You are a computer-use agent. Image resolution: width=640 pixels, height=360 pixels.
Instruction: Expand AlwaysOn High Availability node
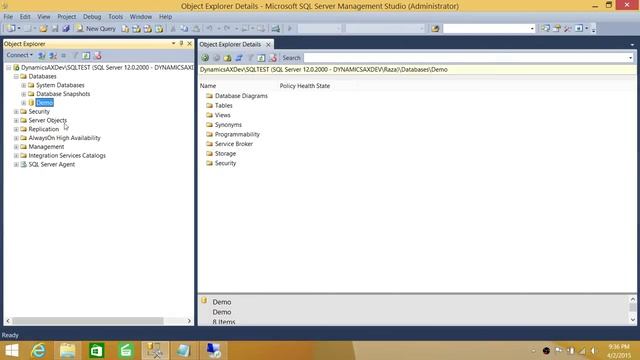pos(16,138)
